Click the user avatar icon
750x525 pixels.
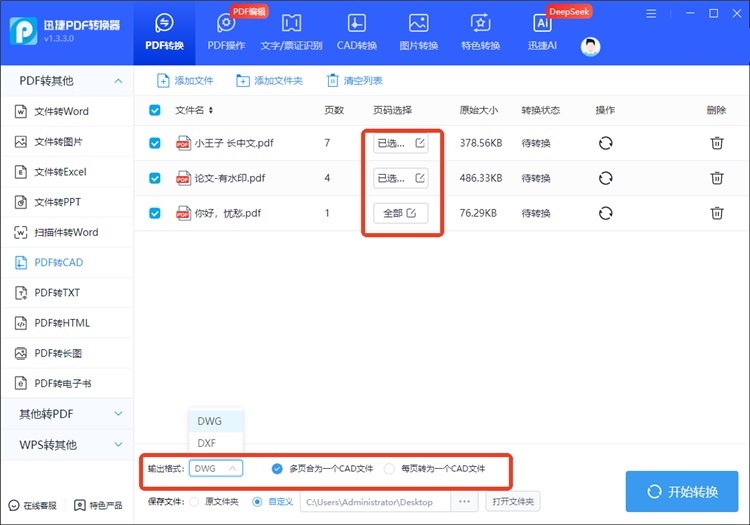590,46
